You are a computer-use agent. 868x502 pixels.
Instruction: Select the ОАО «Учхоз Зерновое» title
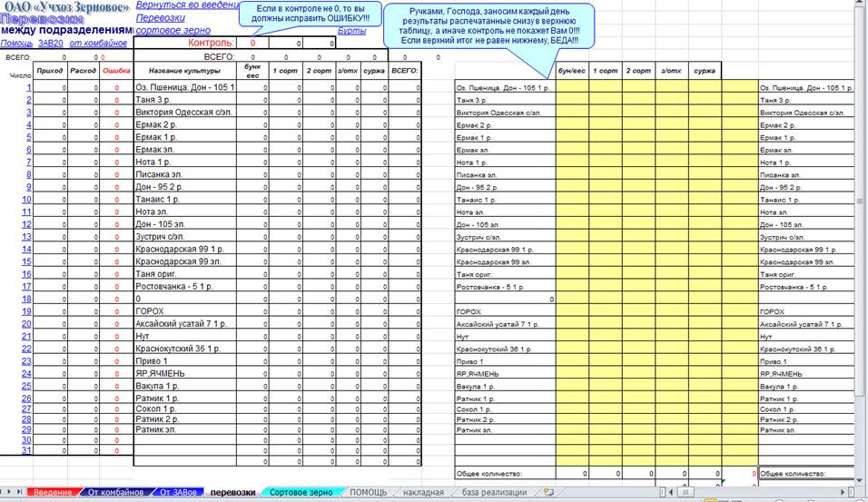66,7
